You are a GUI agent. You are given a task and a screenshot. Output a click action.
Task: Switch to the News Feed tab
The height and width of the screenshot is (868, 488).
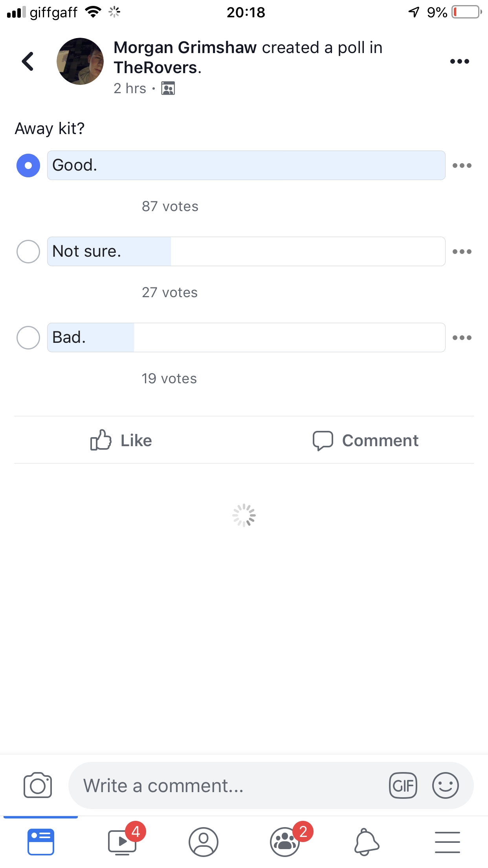point(41,842)
